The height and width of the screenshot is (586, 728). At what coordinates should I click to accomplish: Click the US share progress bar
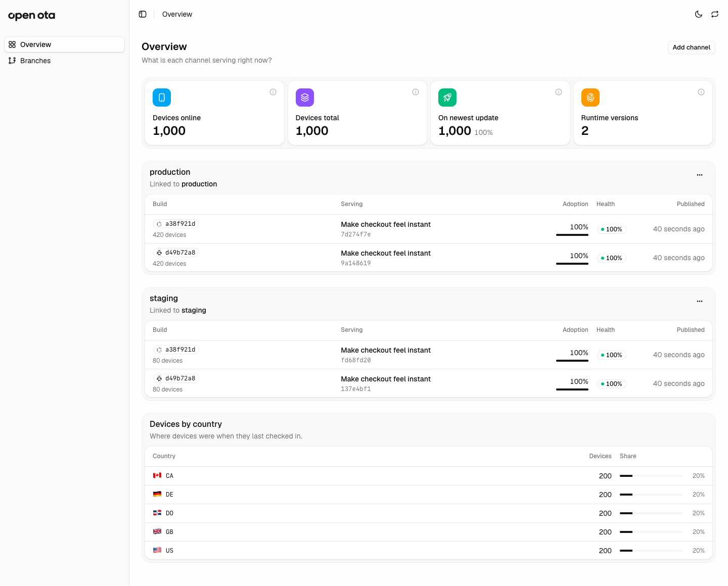tap(651, 551)
